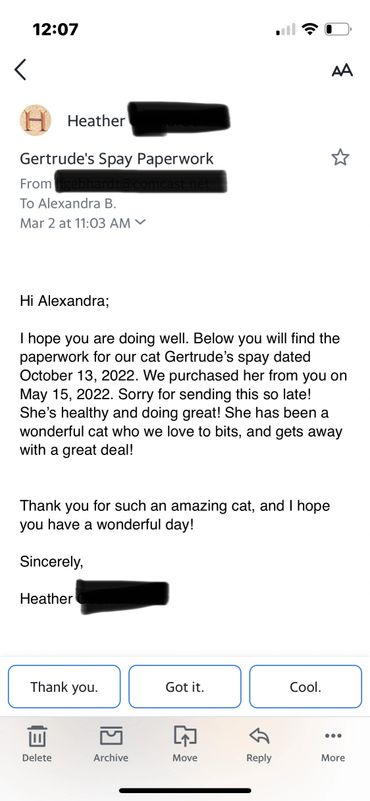This screenshot has height=801, width=370.
Task: Select the 'Thank you.' quick reply
Action: (x=64, y=687)
